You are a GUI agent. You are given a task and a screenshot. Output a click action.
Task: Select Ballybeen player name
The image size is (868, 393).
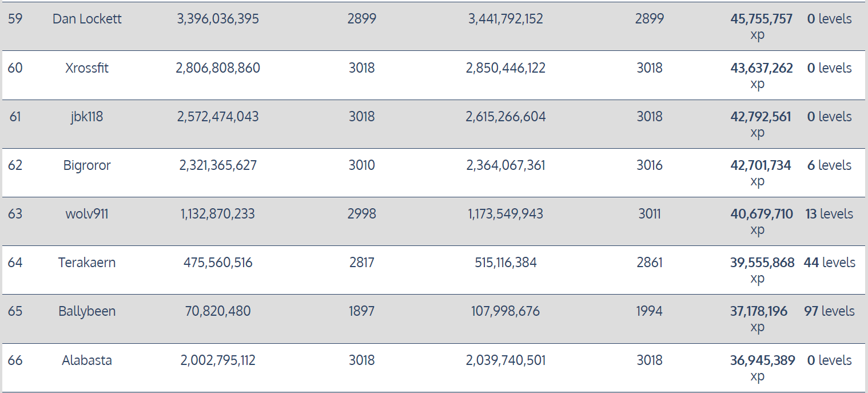(87, 311)
